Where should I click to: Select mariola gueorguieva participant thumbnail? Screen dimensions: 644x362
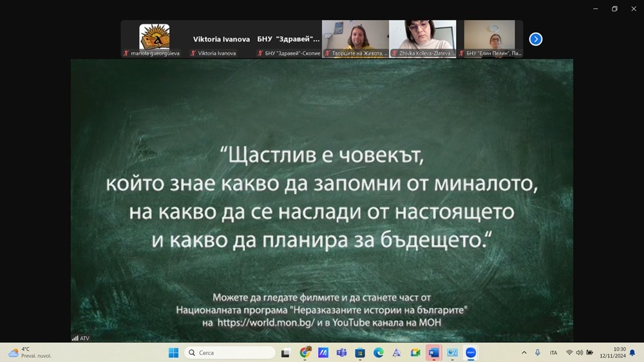coord(155,39)
